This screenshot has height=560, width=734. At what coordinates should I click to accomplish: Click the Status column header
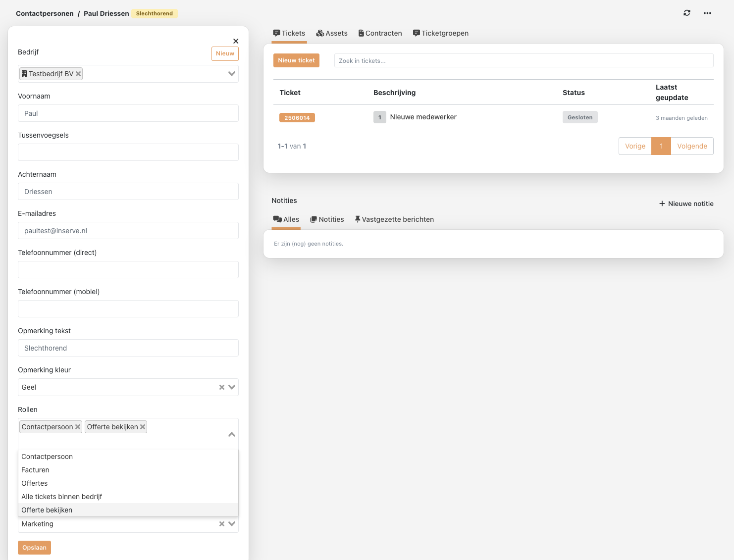pyautogui.click(x=574, y=93)
